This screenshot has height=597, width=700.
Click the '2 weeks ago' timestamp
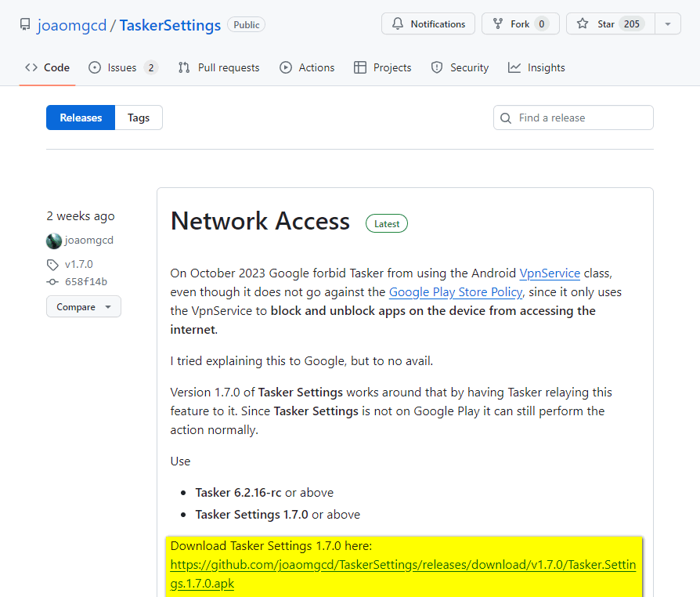tap(81, 216)
